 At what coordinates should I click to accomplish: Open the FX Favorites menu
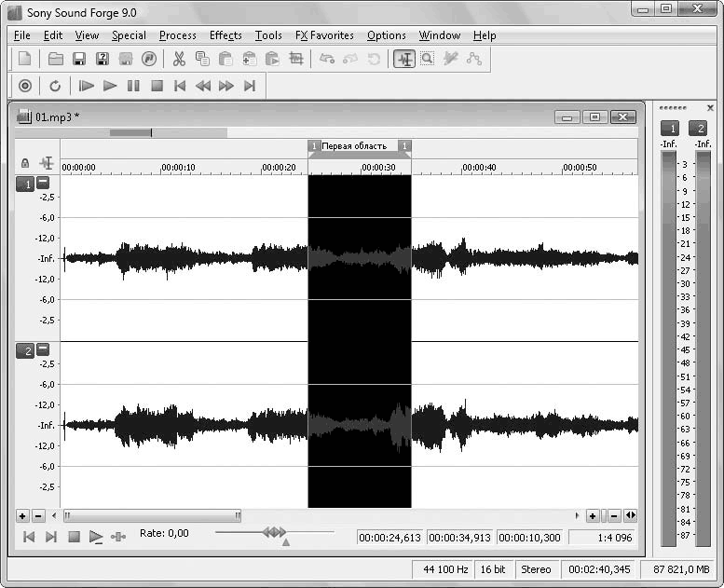tap(324, 35)
